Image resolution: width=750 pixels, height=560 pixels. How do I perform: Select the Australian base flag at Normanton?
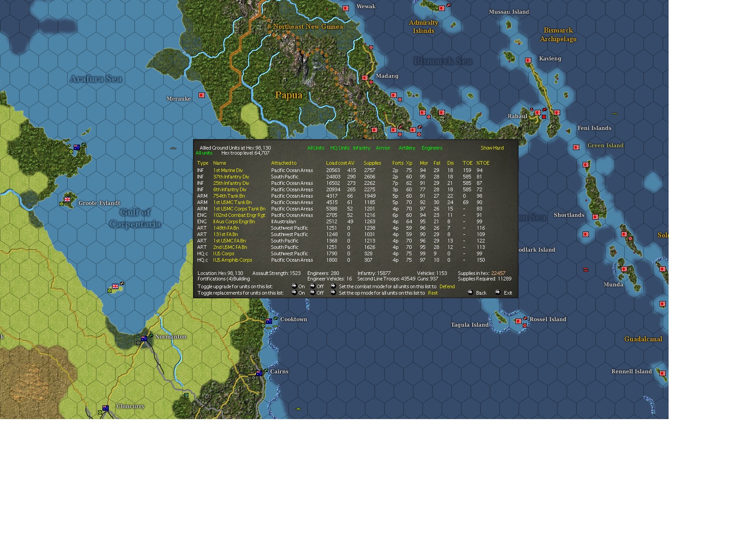[144, 339]
